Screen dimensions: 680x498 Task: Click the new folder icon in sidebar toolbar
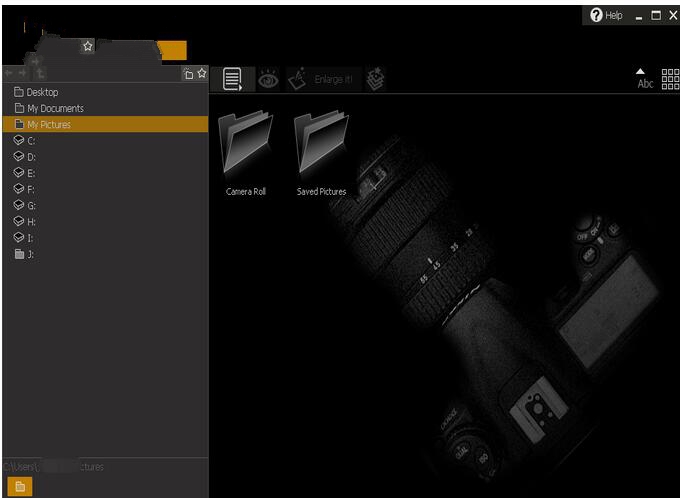pos(188,74)
